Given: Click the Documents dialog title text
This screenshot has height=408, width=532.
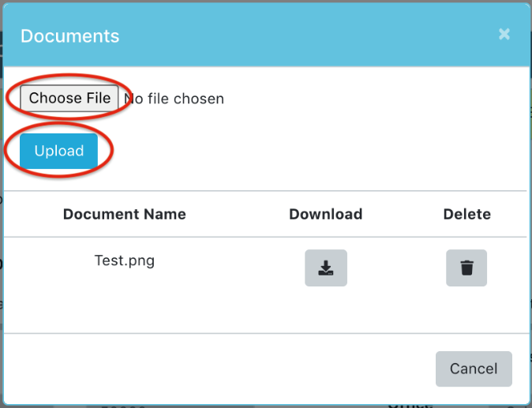Looking at the screenshot, I should coord(70,36).
